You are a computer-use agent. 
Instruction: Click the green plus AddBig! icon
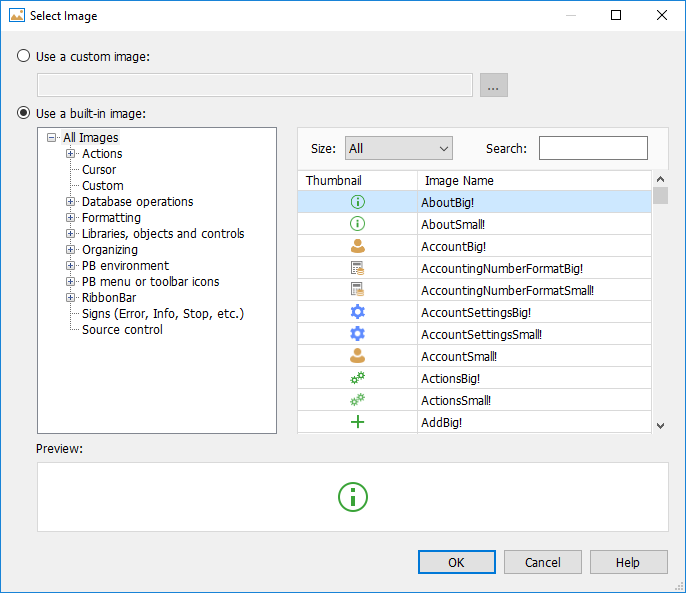click(357, 422)
